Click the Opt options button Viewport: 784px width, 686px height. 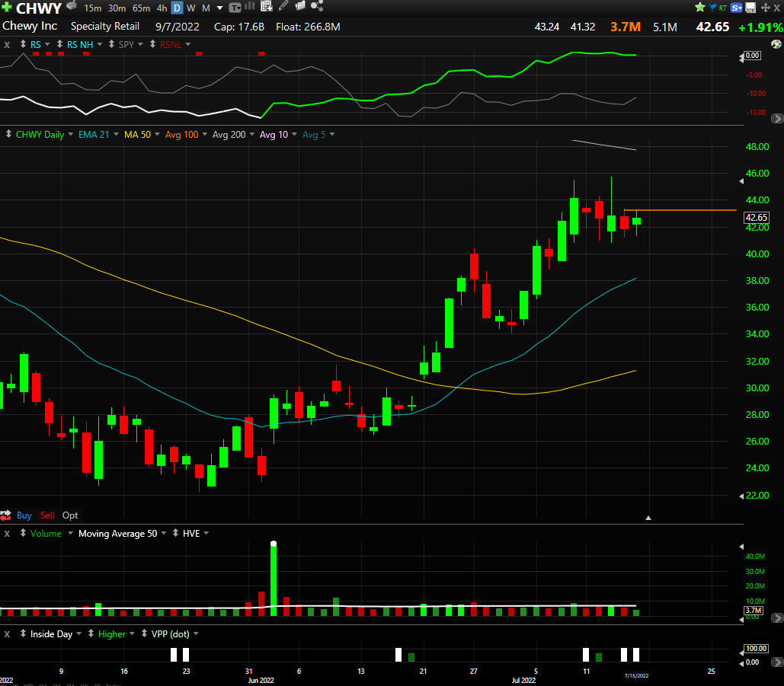point(70,515)
